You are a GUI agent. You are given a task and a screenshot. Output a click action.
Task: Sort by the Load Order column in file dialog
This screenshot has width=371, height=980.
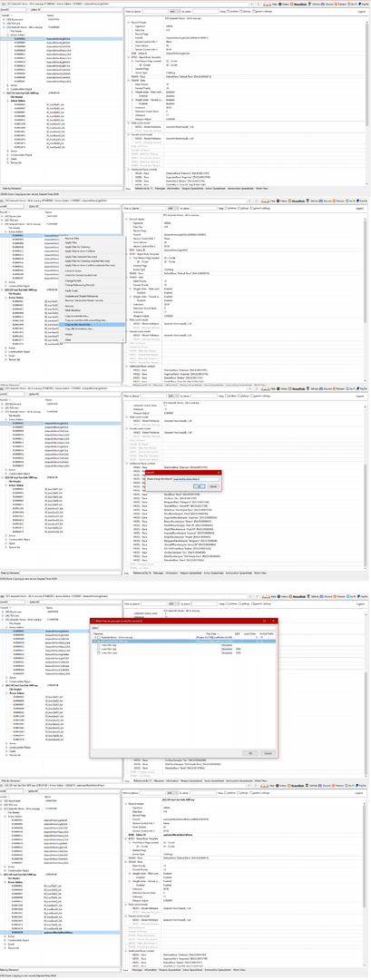click(250, 633)
